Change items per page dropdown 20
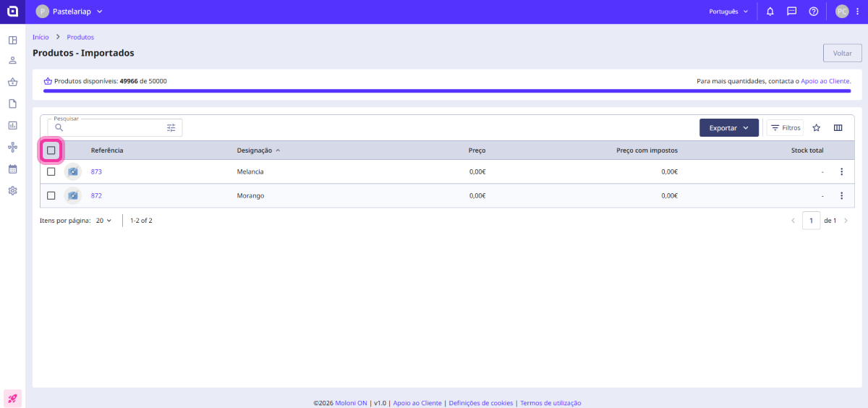 pyautogui.click(x=104, y=221)
